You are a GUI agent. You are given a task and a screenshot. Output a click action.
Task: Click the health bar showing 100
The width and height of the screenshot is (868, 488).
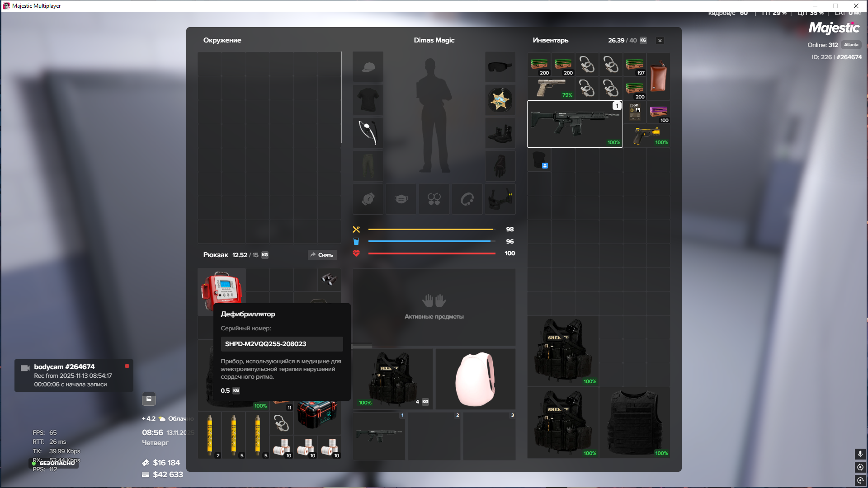pyautogui.click(x=432, y=253)
